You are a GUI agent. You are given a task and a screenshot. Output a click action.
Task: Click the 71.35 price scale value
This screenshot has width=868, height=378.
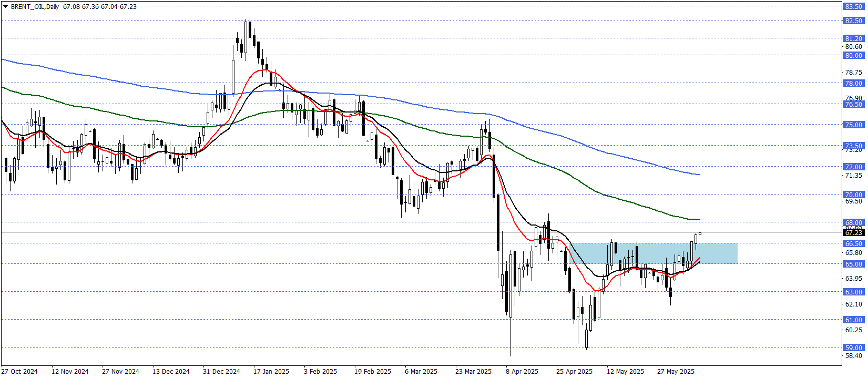pos(854,176)
